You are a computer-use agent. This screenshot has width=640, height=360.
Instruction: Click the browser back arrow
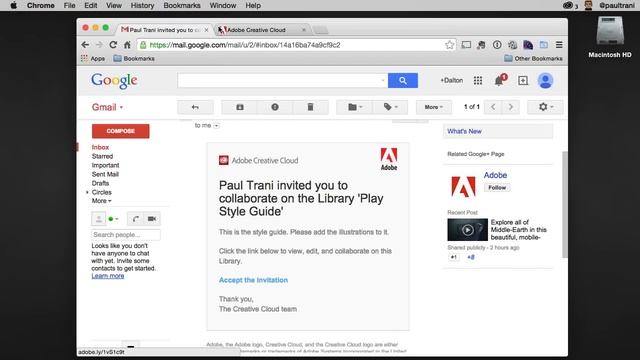85,45
